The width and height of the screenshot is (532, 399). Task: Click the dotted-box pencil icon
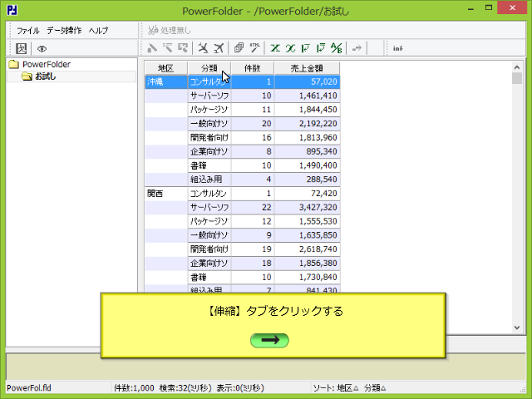[183, 48]
